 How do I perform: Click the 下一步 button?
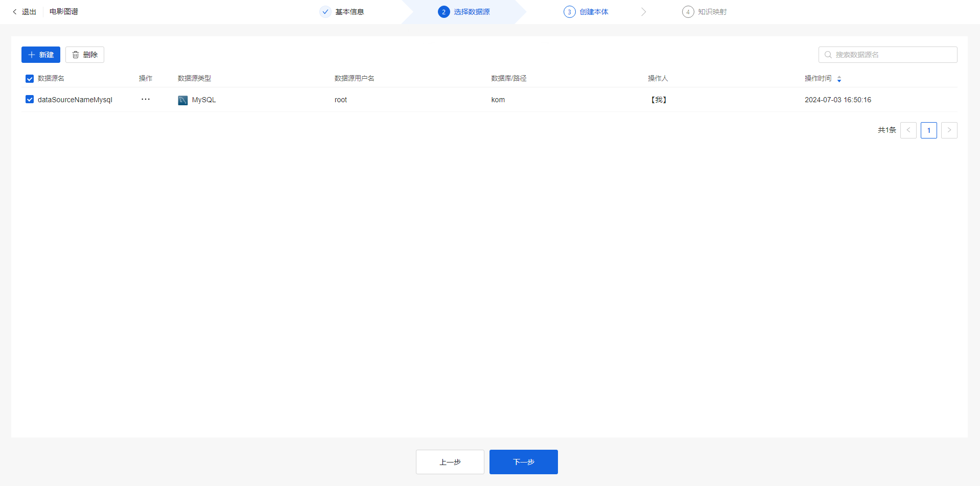pos(523,462)
